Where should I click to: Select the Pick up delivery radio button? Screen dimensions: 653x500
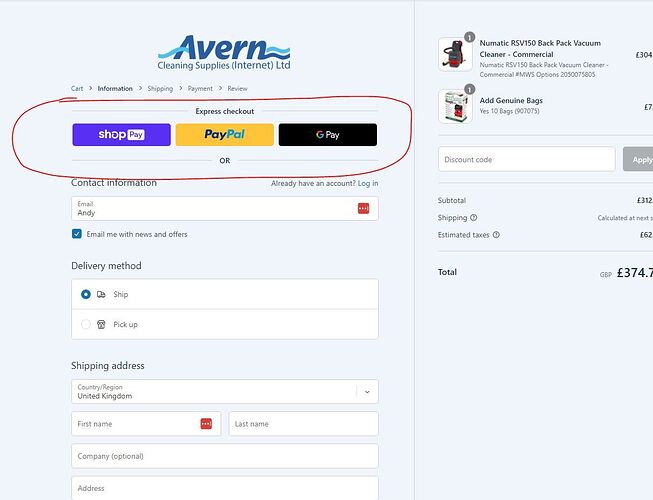pyautogui.click(x=86, y=324)
